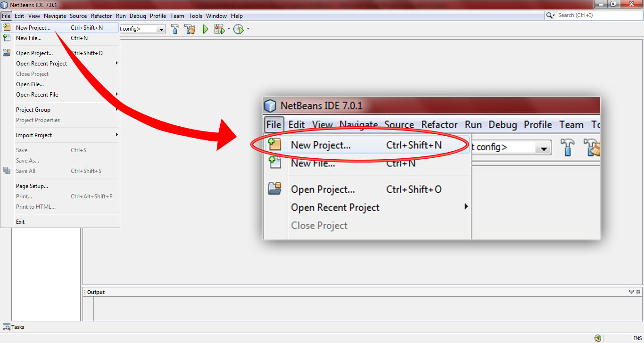Open the build configuration dropdown
This screenshot has height=343, width=644.
pyautogui.click(x=162, y=28)
